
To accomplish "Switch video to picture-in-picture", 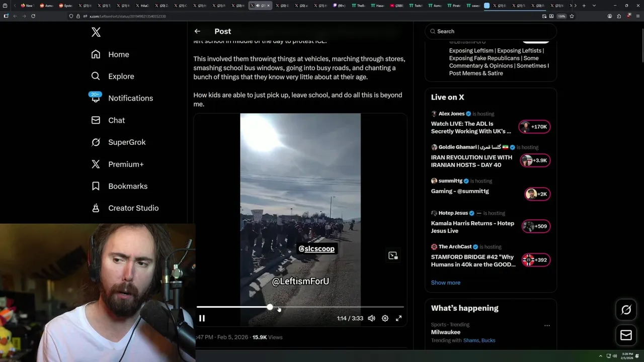I will click(393, 255).
